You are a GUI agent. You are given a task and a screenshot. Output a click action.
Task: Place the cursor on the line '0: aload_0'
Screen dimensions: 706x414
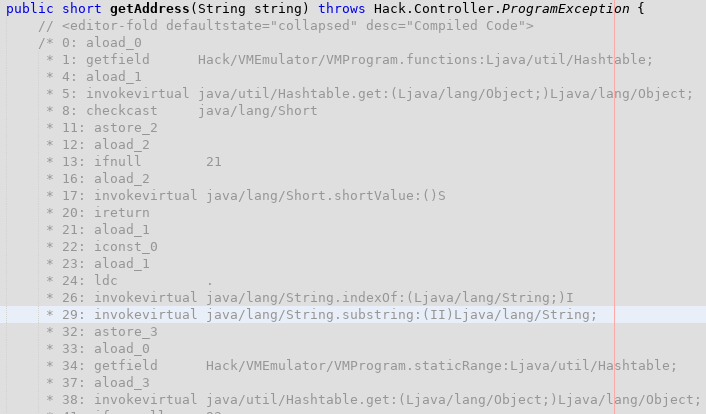(x=90, y=43)
